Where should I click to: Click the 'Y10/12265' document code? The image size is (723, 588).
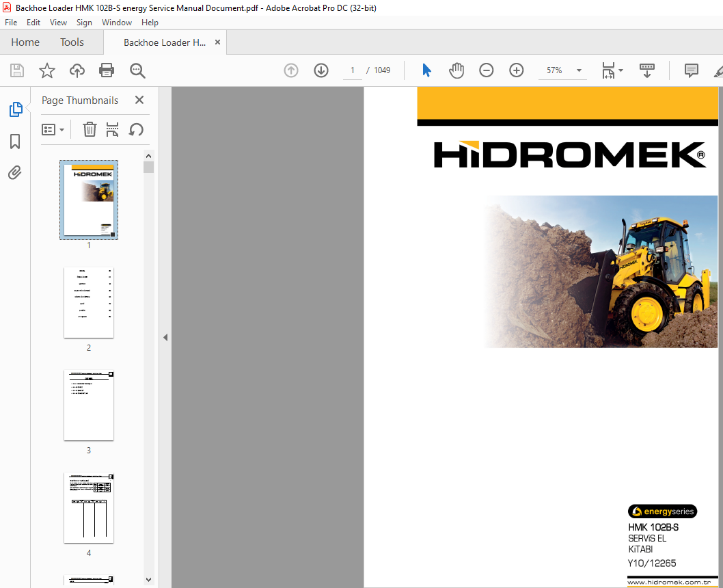(x=652, y=563)
